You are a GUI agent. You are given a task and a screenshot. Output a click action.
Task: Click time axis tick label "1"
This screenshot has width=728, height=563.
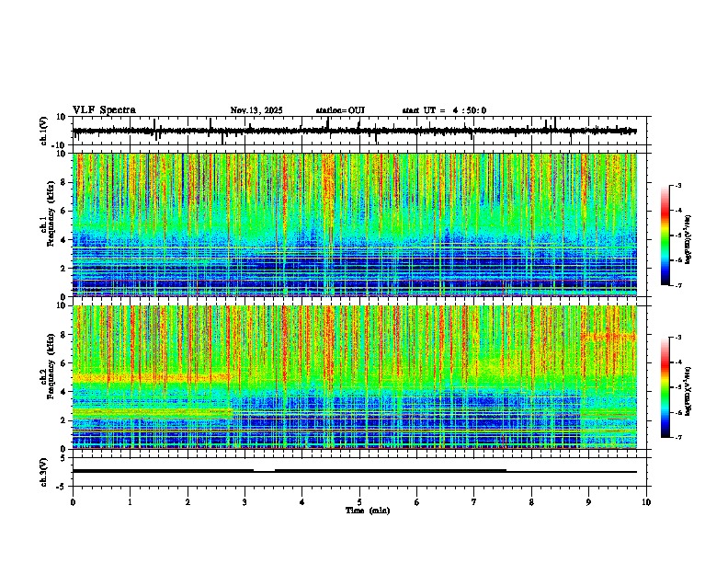(130, 502)
